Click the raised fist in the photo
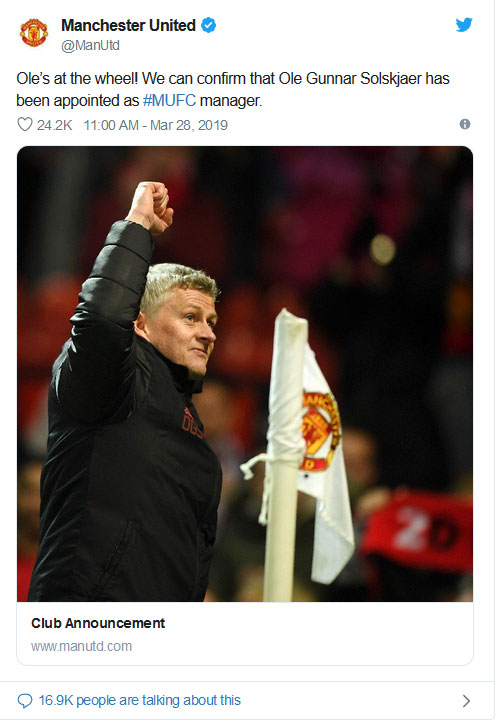Screen dimensions: 497x722 point(150,206)
